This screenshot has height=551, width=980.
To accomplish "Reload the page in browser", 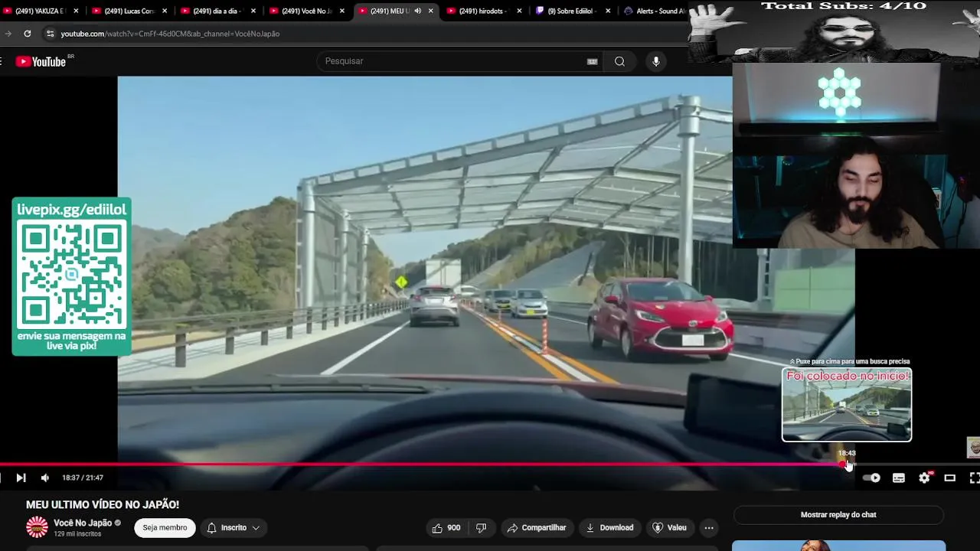I will [x=27, y=34].
